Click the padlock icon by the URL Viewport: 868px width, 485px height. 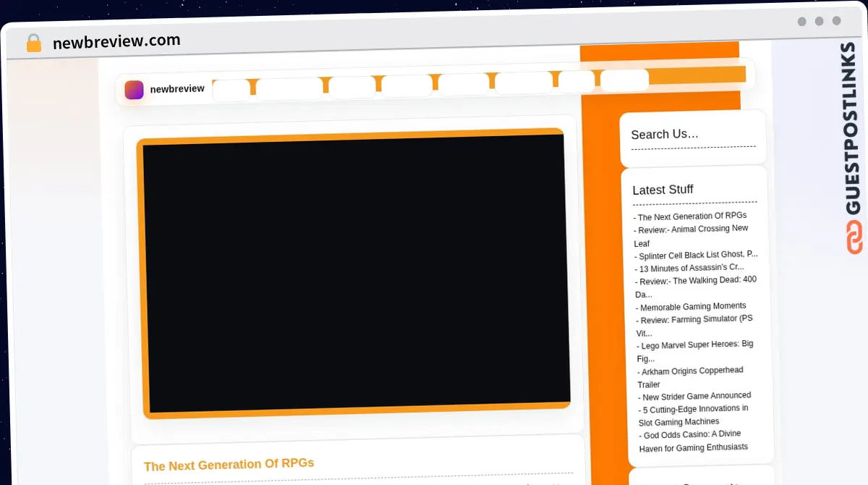(34, 43)
